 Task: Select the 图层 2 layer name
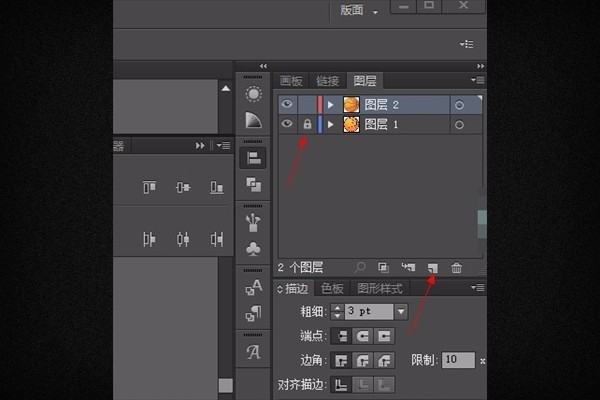(x=382, y=104)
